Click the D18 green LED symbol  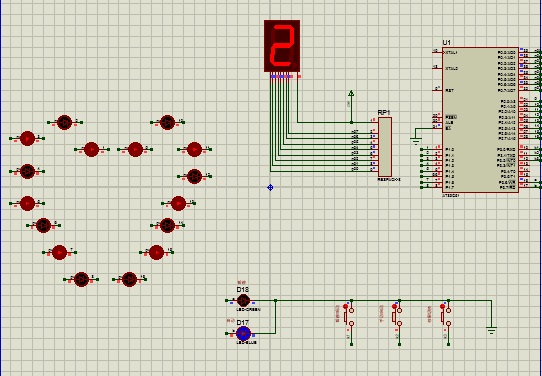coord(243,300)
